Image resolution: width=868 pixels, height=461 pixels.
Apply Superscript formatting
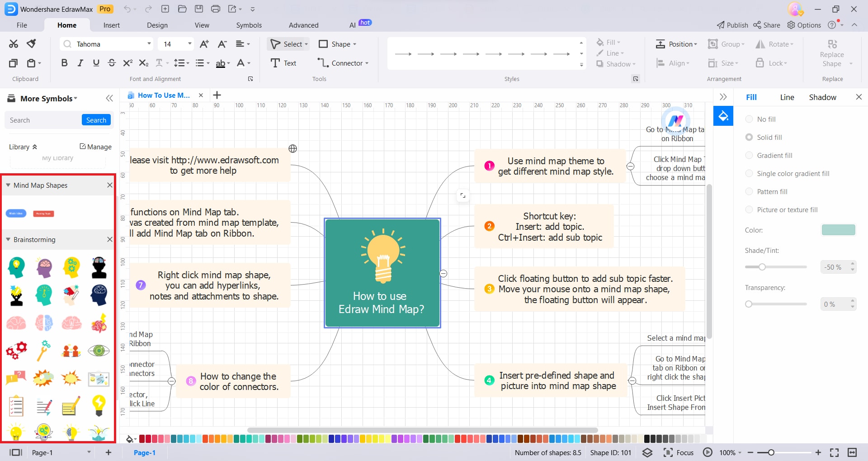click(x=128, y=63)
